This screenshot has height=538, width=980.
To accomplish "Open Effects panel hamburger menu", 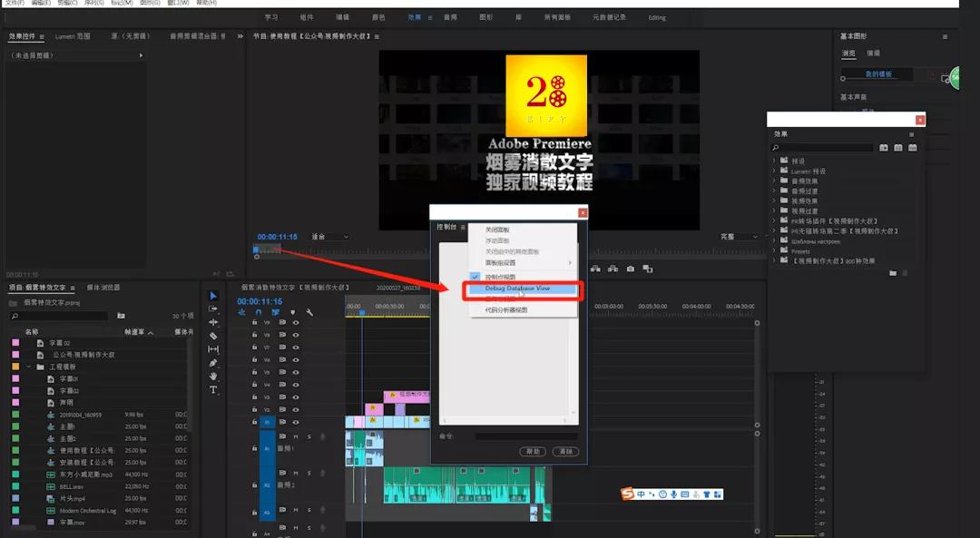I will (x=911, y=133).
